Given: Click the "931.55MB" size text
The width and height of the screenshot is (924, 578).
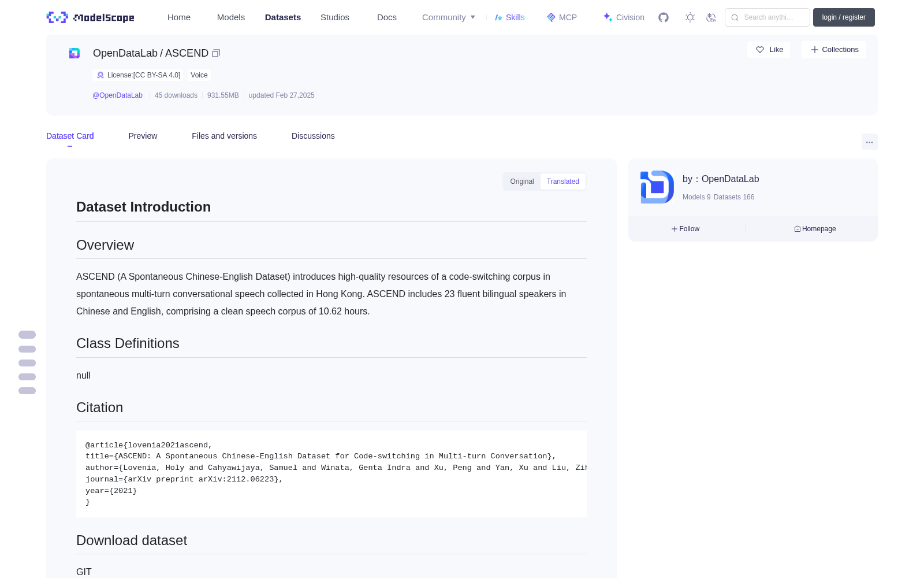Looking at the screenshot, I should pos(223,95).
